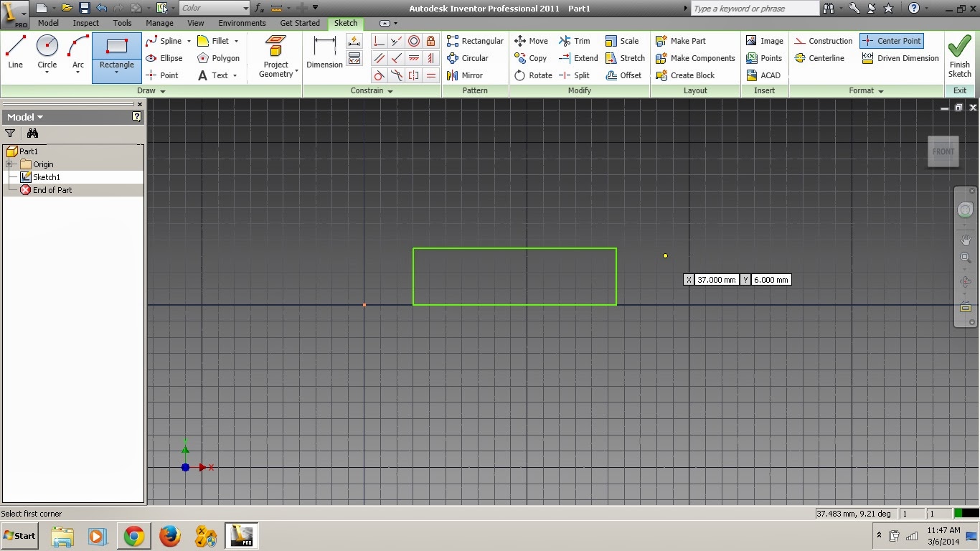
Task: Enable Driven Dimension mode
Action: click(900, 58)
